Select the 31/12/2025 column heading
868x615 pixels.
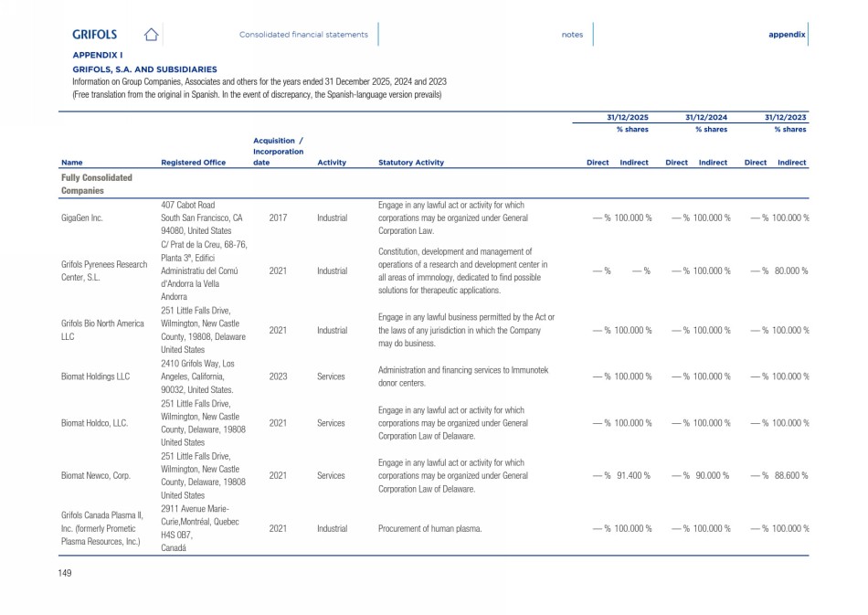pos(628,118)
